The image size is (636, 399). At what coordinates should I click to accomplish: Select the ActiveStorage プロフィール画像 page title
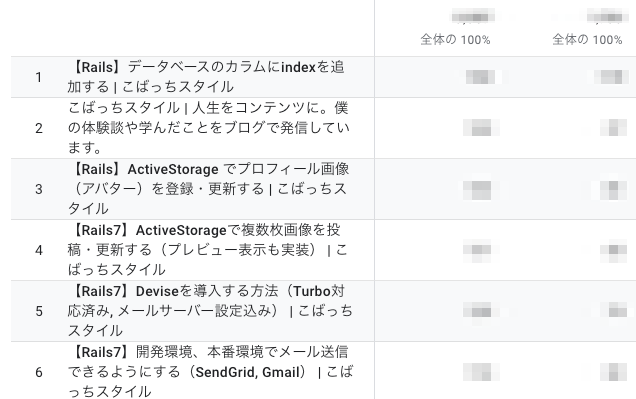coord(208,189)
